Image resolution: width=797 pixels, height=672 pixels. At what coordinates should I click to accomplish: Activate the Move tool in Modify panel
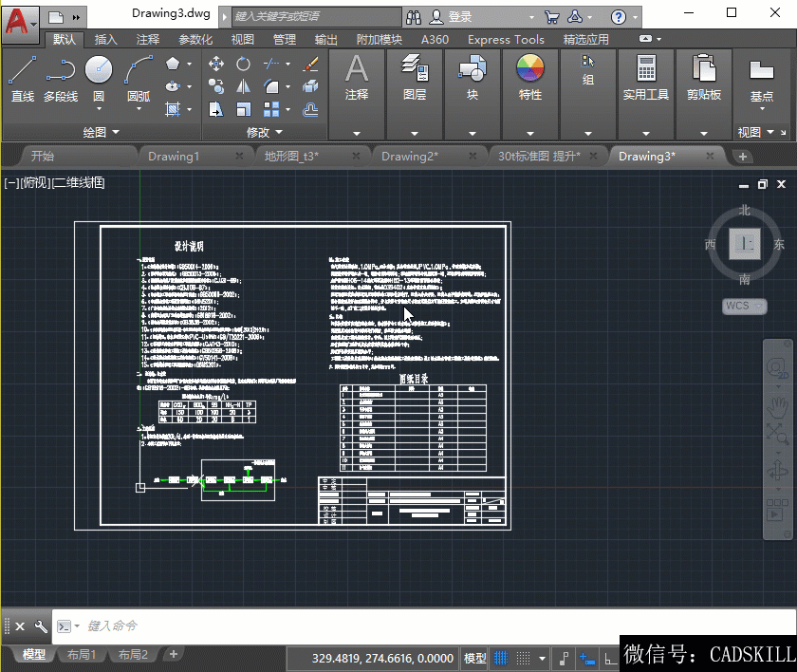point(216,64)
